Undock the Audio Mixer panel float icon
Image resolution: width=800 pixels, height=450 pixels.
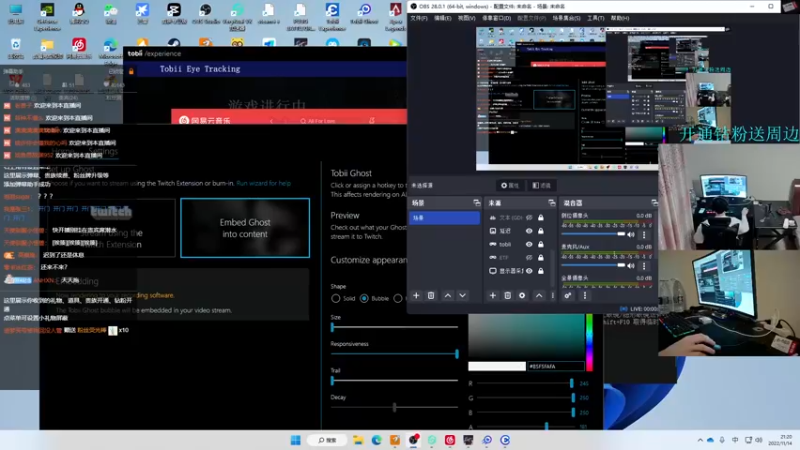[x=654, y=203]
